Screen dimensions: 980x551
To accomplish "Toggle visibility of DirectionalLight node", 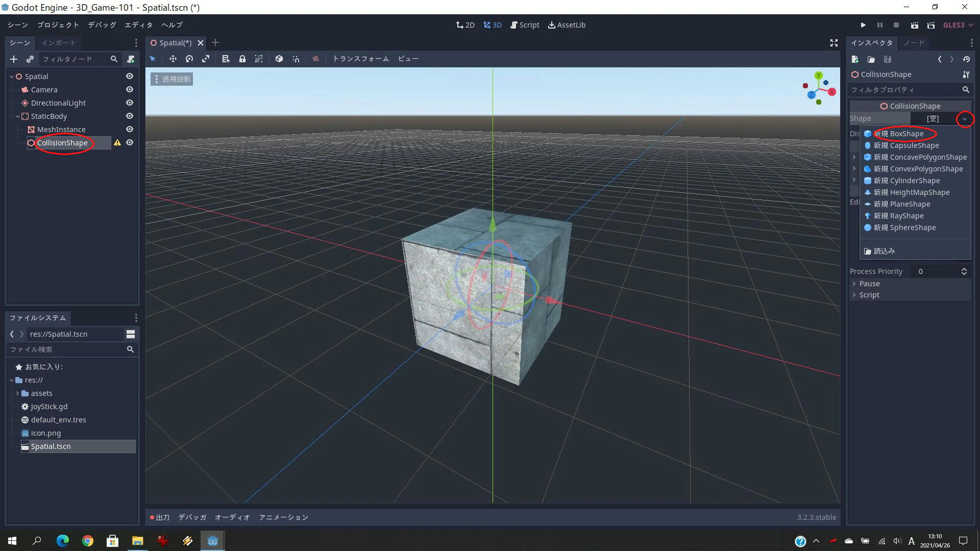I will tap(130, 103).
